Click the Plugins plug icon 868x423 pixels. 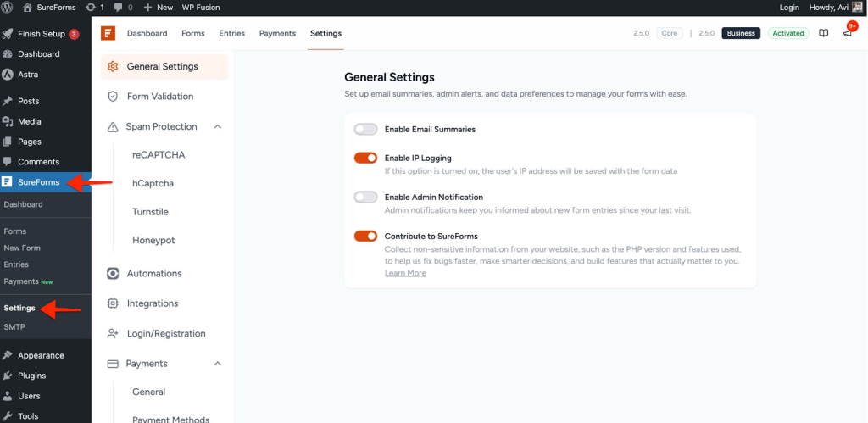[7, 376]
